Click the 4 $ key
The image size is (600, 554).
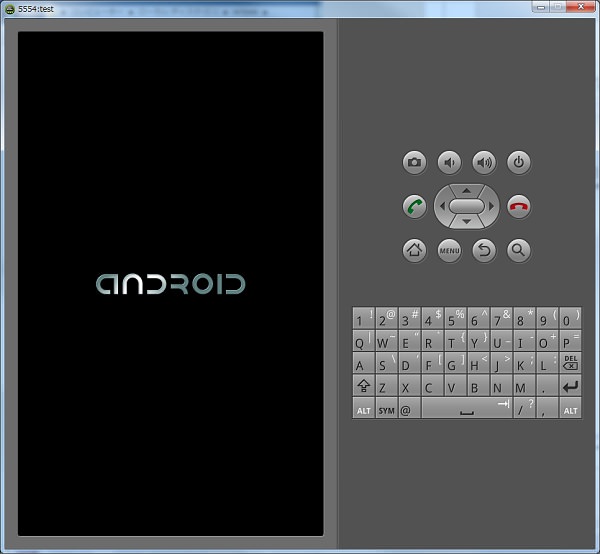click(x=432, y=318)
